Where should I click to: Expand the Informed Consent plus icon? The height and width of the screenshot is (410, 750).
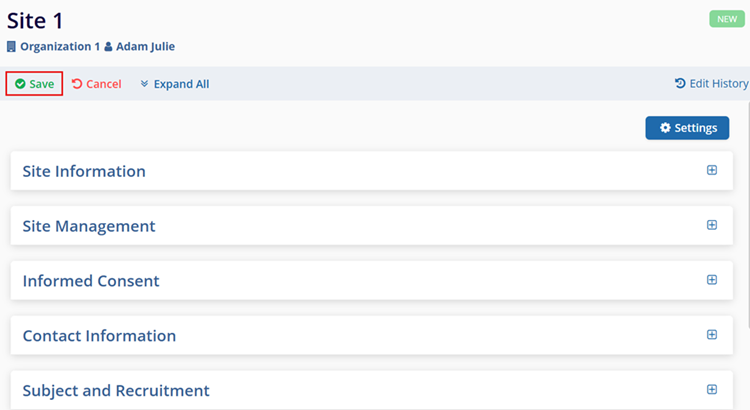click(x=712, y=280)
